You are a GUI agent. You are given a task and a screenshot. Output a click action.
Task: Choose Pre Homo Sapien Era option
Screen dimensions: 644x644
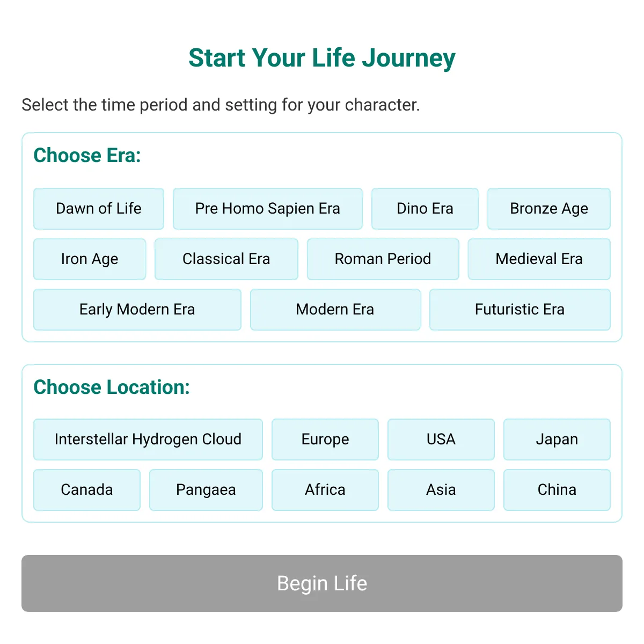click(x=268, y=209)
